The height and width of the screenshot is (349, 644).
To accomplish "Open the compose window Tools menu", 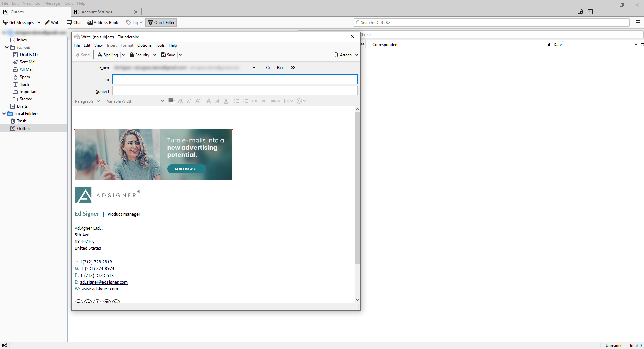I will 160,45.
